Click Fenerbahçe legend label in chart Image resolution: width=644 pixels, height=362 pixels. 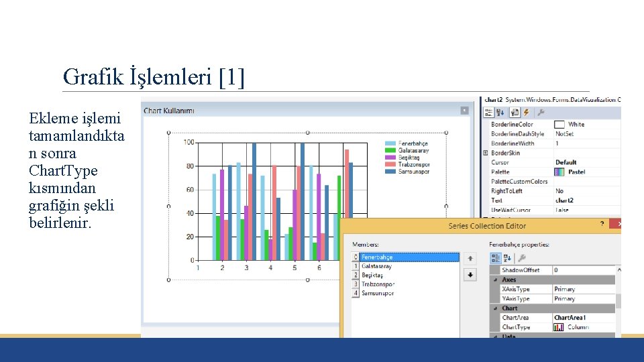tap(413, 143)
